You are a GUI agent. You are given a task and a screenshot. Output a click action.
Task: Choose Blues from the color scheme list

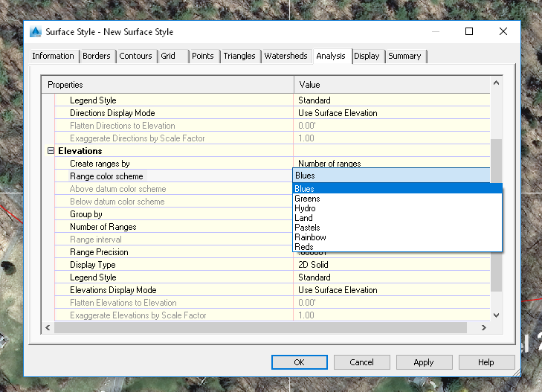[x=397, y=189]
